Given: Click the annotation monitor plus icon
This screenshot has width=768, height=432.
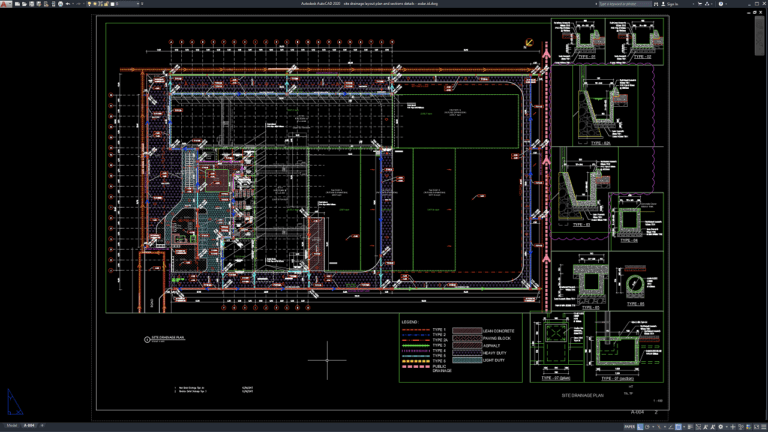Looking at the screenshot, I should click(733, 427).
